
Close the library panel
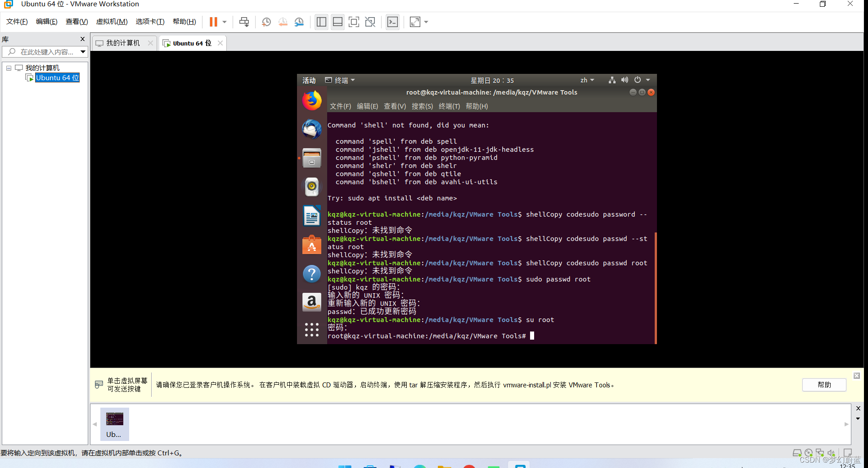[x=82, y=39]
